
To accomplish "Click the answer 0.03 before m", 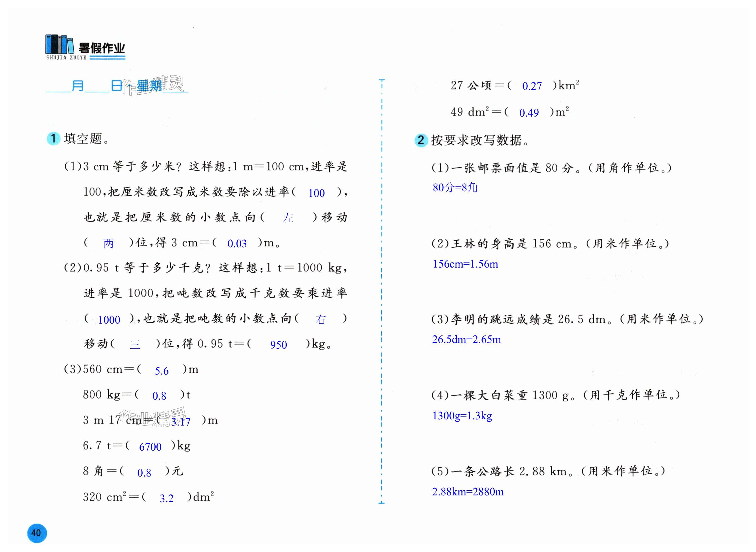I will pyautogui.click(x=237, y=244).
